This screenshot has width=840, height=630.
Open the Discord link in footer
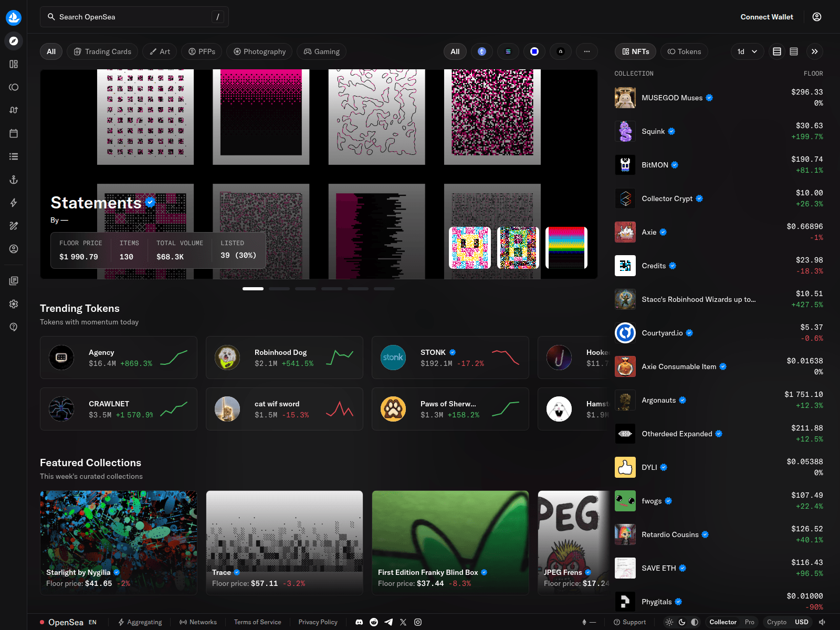(x=359, y=622)
